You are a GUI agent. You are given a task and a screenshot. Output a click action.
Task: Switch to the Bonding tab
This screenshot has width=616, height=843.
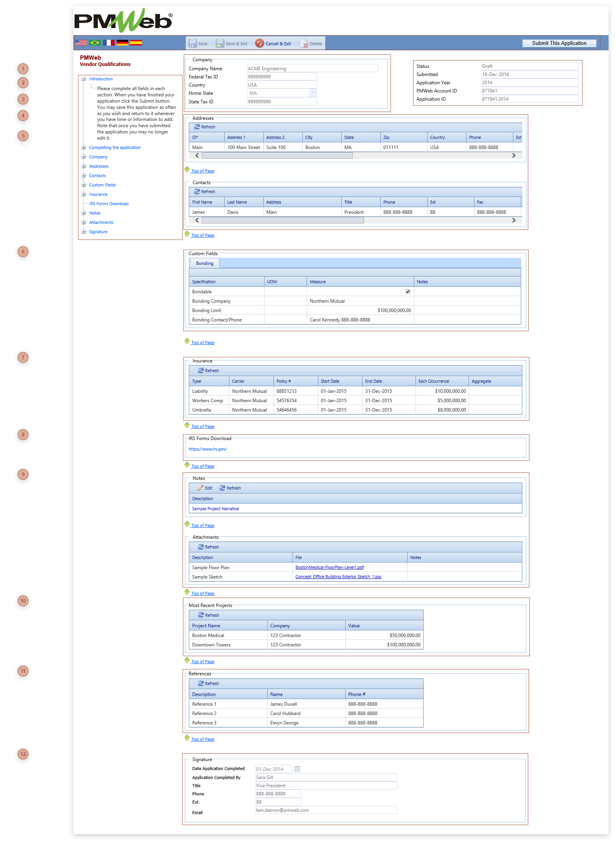click(205, 263)
